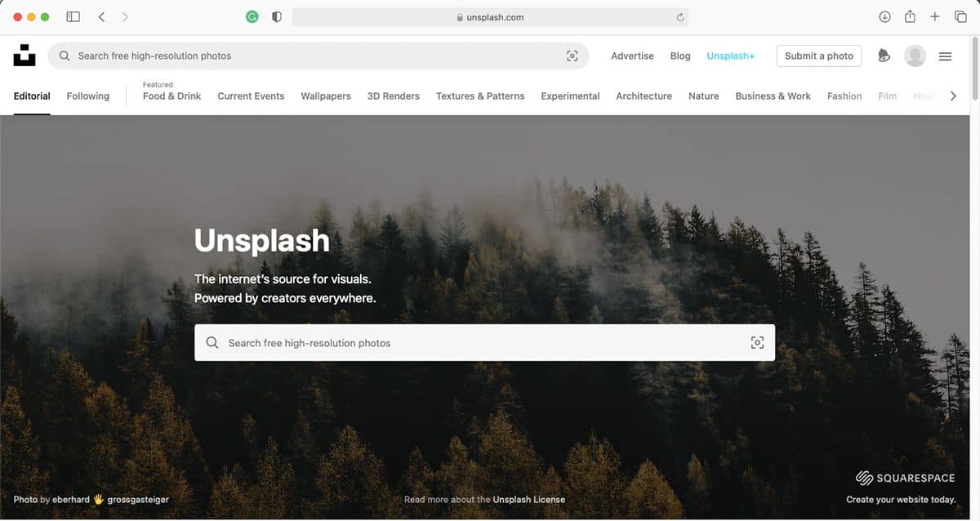This screenshot has width=980, height=521.
Task: Click the privacy report shield icon
Action: pos(277,16)
